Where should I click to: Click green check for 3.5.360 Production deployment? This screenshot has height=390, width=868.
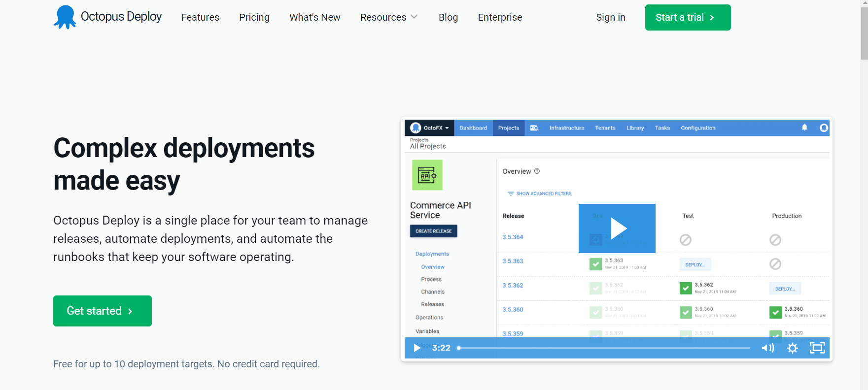click(775, 312)
